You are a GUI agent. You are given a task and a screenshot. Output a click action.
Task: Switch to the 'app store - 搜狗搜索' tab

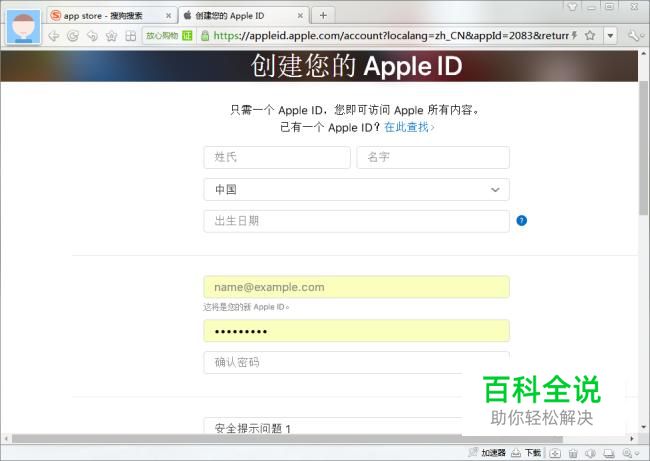click(112, 16)
